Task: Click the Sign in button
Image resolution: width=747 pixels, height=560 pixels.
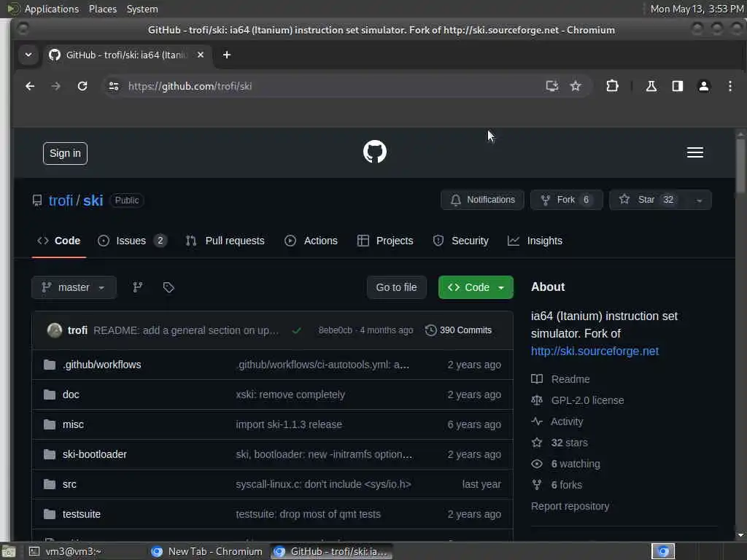Action: coord(65,153)
